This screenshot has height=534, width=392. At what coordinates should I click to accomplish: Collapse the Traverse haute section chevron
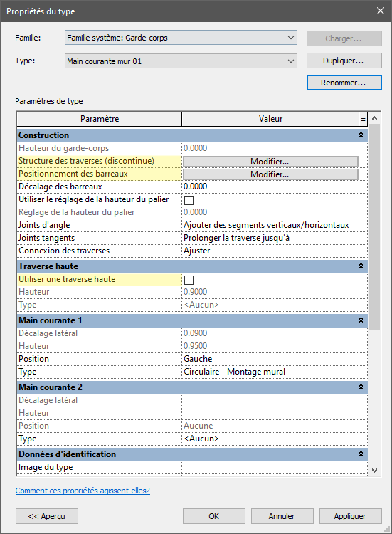[361, 266]
